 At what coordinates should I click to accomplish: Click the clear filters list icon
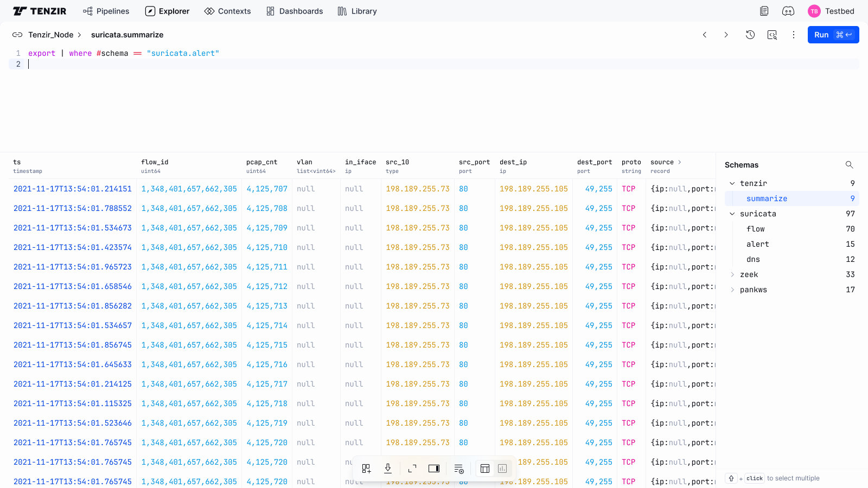459,468
